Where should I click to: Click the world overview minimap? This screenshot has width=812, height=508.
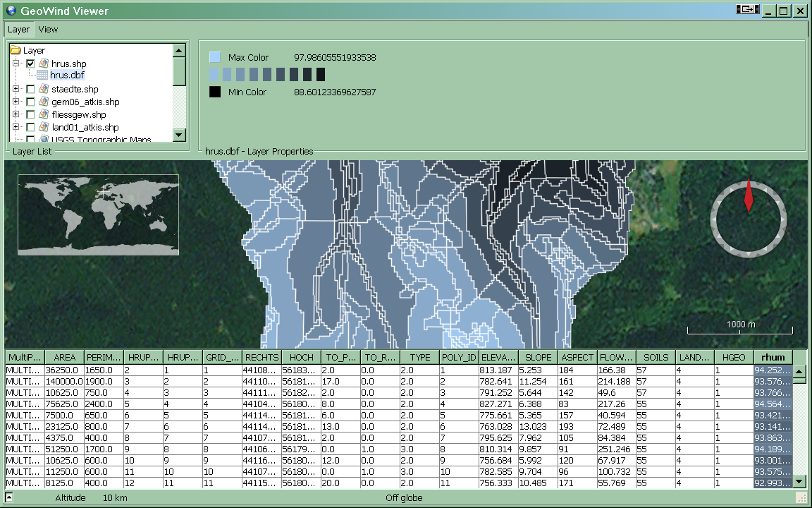coord(98,214)
